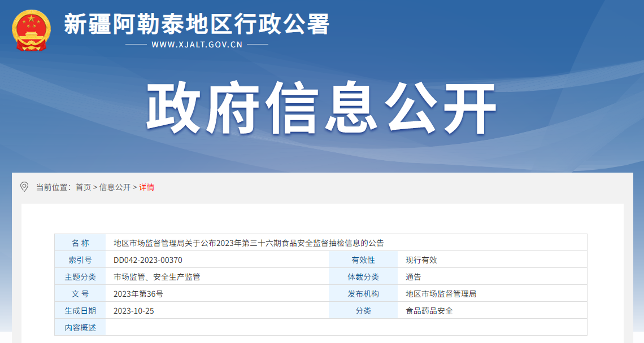Select the date 2023-10-25
This screenshot has height=343, width=644.
(134, 311)
